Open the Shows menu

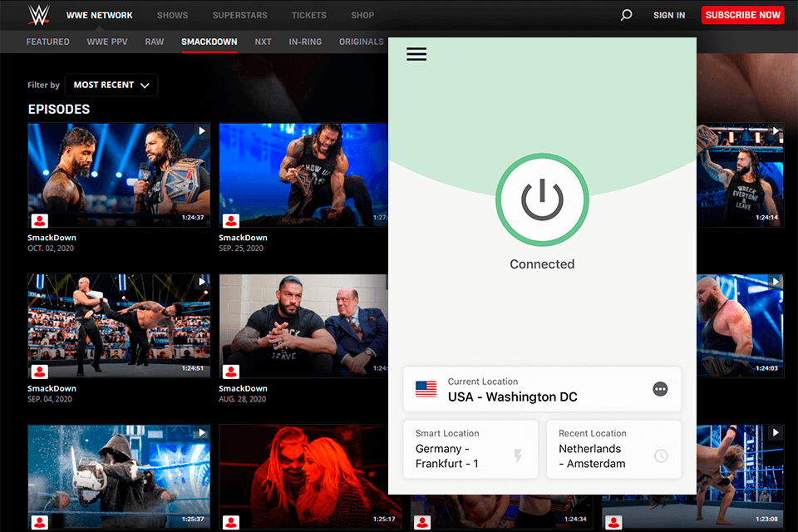pyautogui.click(x=173, y=15)
